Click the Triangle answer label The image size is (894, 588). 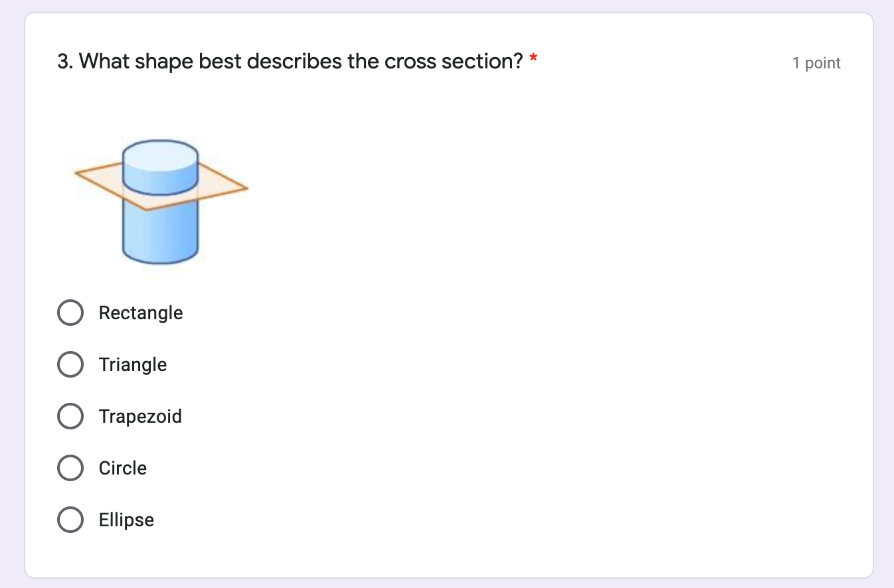click(133, 364)
